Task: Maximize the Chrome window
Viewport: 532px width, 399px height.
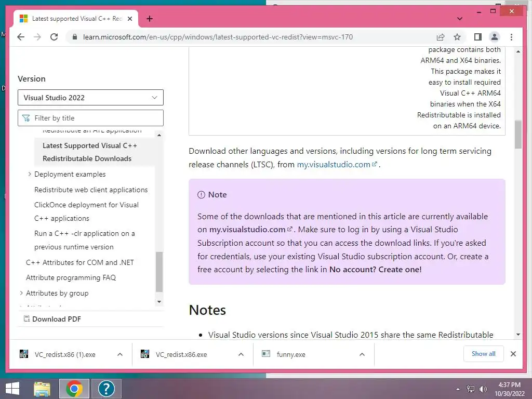Action: [493, 11]
